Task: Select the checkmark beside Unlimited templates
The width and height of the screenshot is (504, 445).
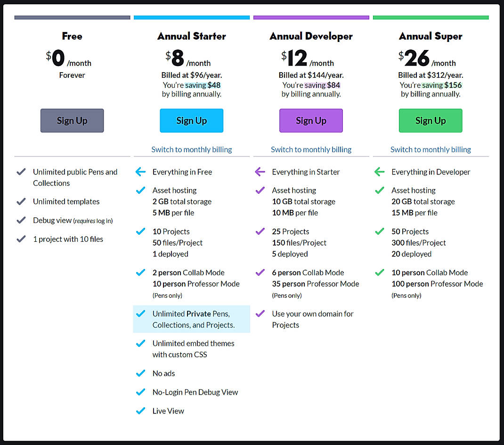Action: [x=21, y=201]
